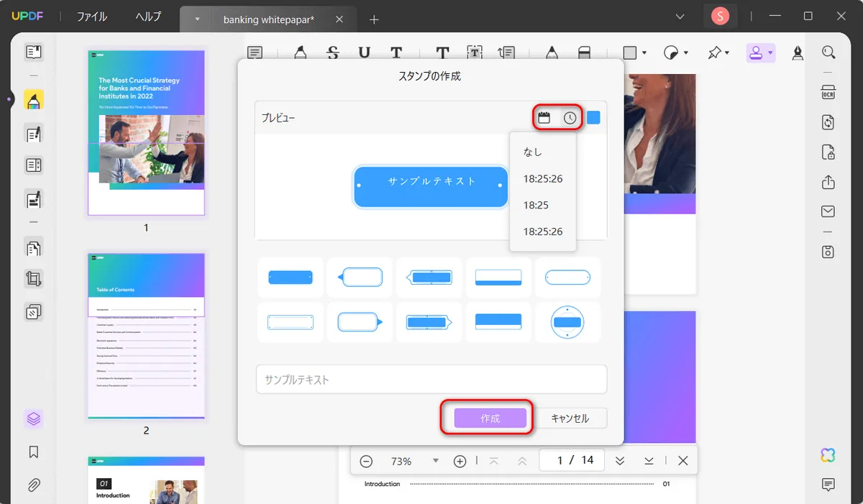Select the strikethrough tool
This screenshot has width=863, height=504.
(x=332, y=52)
